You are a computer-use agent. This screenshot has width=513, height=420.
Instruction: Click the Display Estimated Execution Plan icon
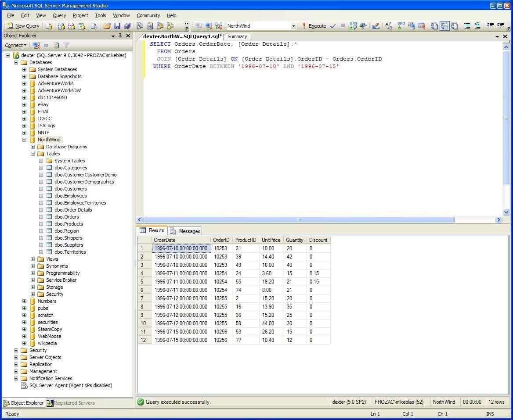coord(353,26)
